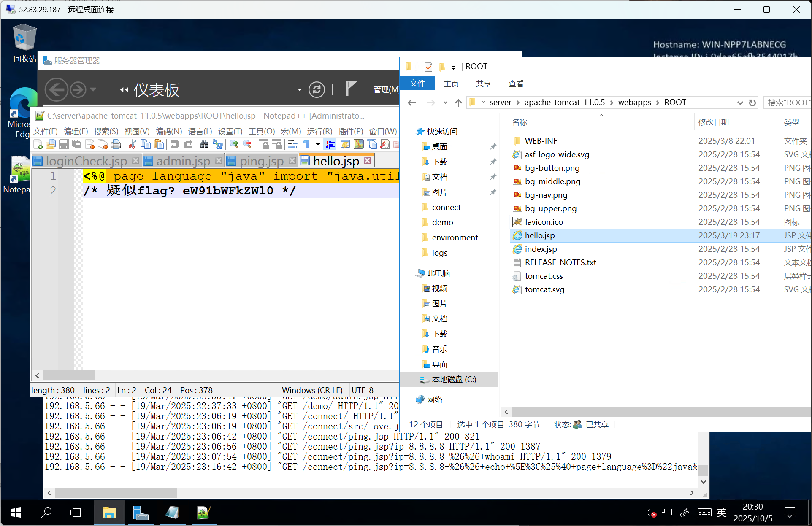Click Server Manager refresh icon
812x526 pixels.
[317, 89]
